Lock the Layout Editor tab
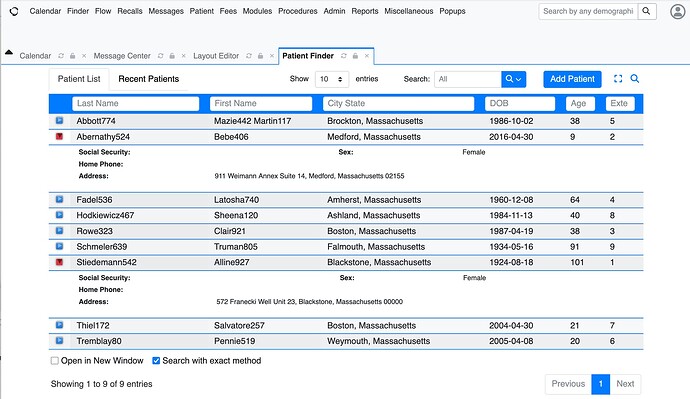 (x=261, y=56)
